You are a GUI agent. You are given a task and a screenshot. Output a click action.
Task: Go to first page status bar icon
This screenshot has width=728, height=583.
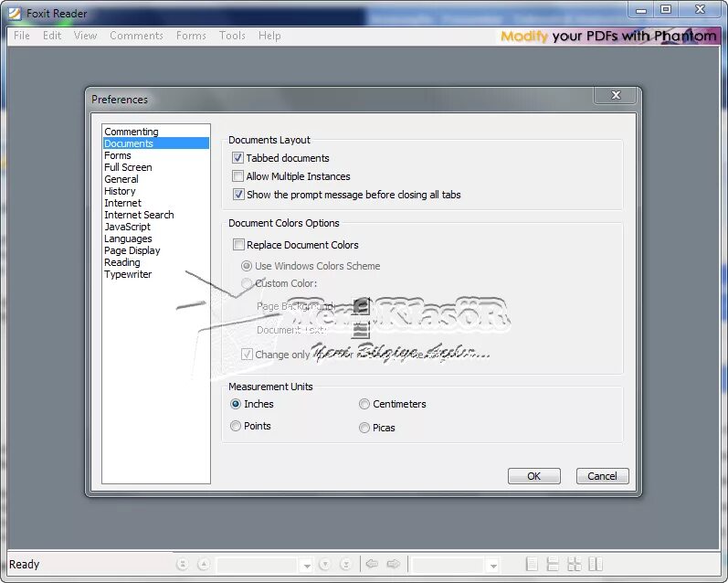tap(183, 565)
